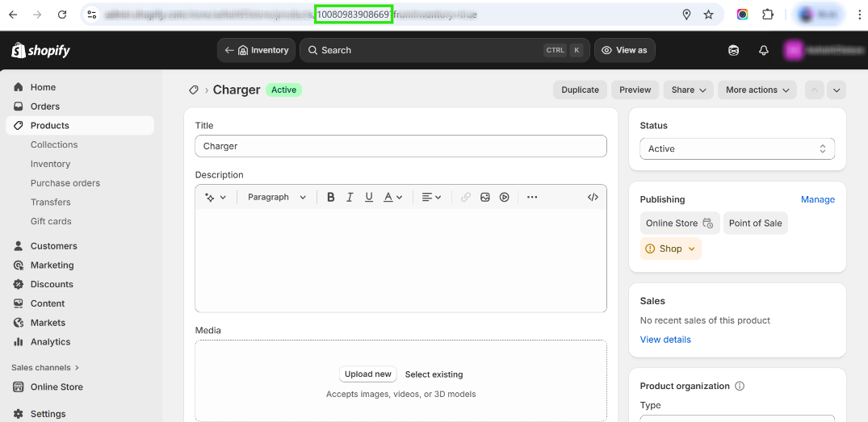Viewport: 868px width, 422px height.
Task: Click the Duplicate button
Action: 580,90
